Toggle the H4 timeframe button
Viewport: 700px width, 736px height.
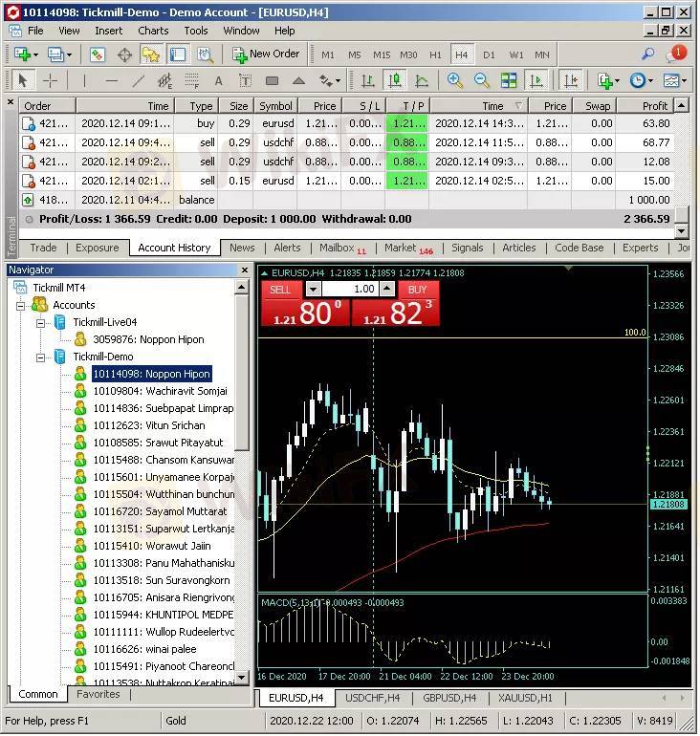point(462,54)
